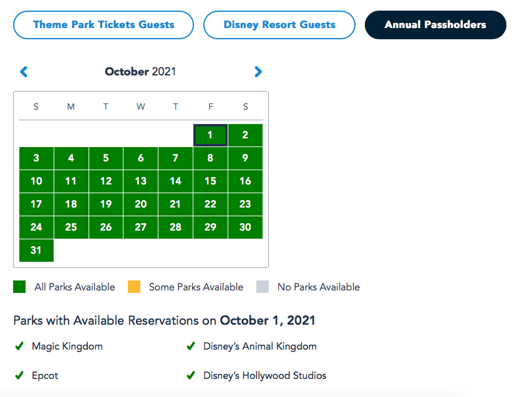
Task: Choose Sunday October 10 date cell
Action: (36, 181)
